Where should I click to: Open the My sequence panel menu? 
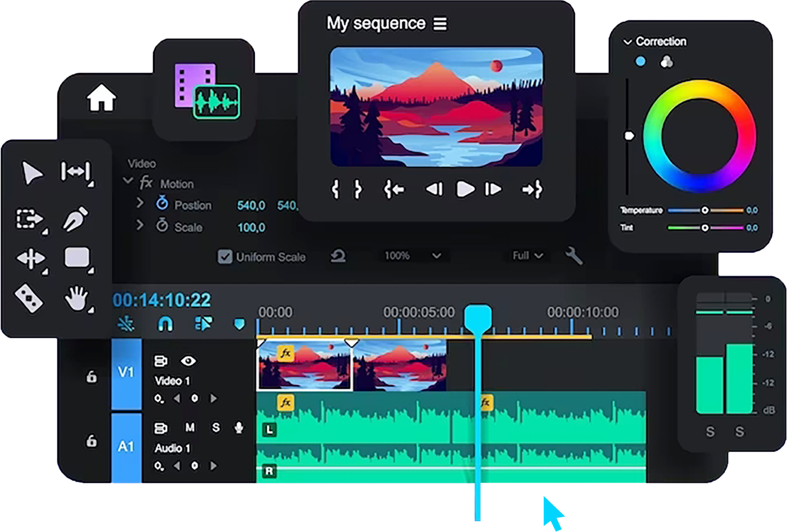pos(440,24)
